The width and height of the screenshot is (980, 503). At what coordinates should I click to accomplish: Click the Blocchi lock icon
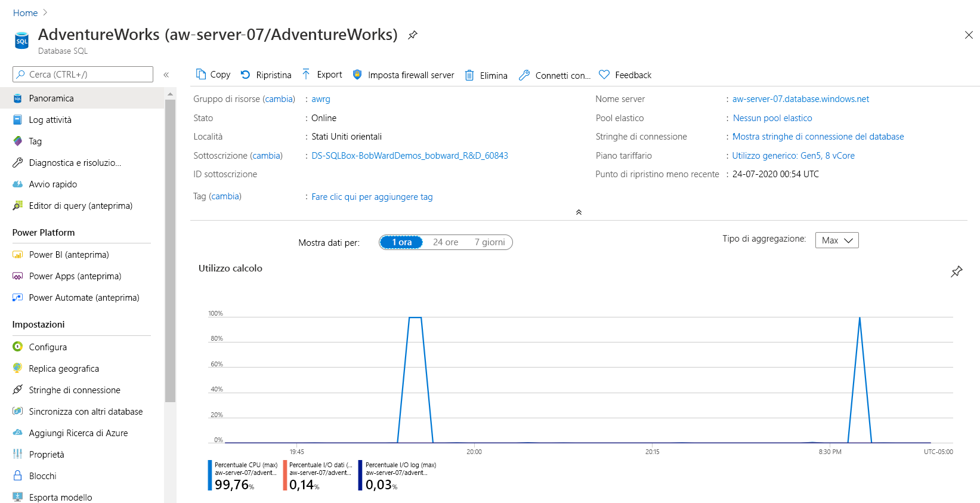(x=18, y=476)
